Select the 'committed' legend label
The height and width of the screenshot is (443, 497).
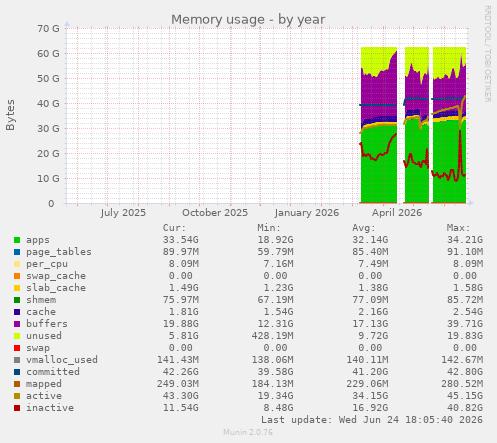(53, 372)
